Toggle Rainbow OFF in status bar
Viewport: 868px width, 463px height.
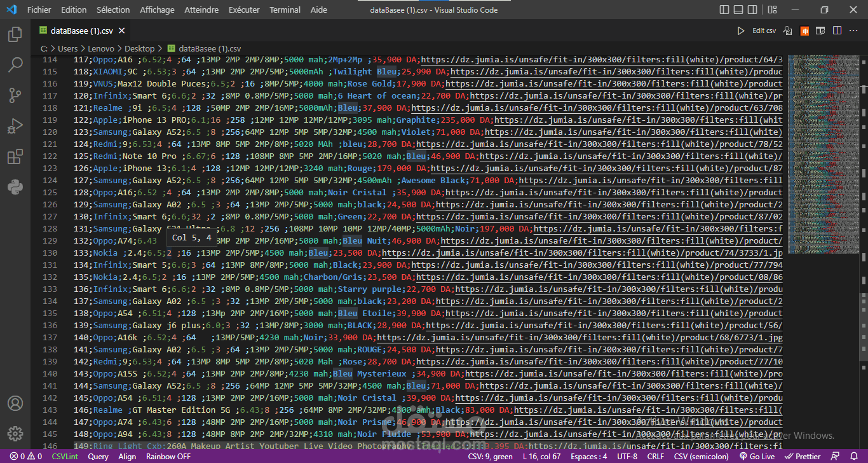coord(168,456)
